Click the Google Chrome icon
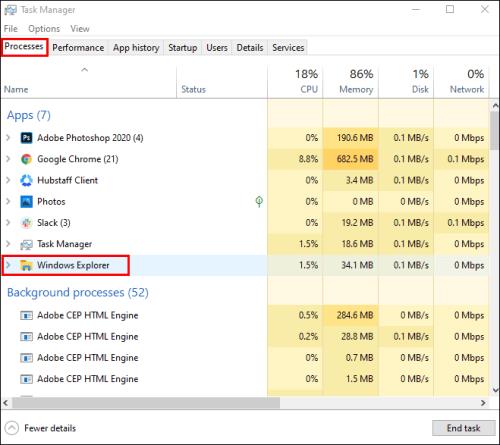Viewport: 500px width, 445px height. coord(26,159)
